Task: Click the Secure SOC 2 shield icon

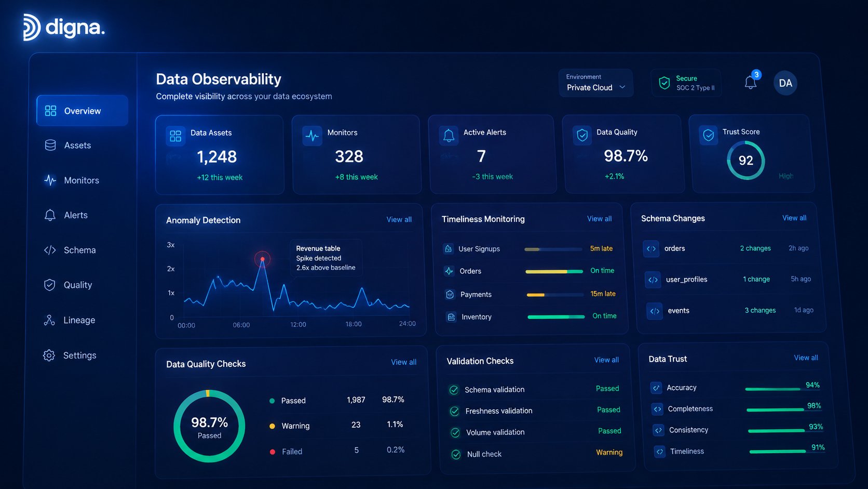Action: point(664,83)
